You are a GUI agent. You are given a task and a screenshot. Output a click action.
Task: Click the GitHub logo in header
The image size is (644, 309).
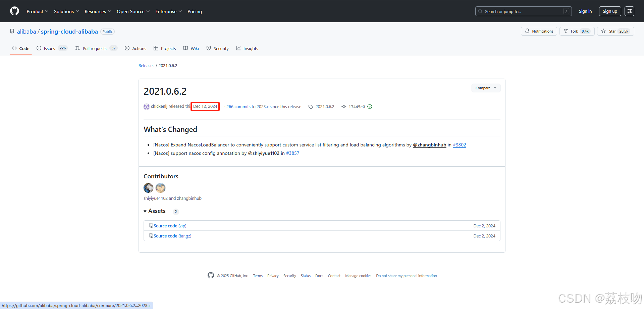point(14,11)
